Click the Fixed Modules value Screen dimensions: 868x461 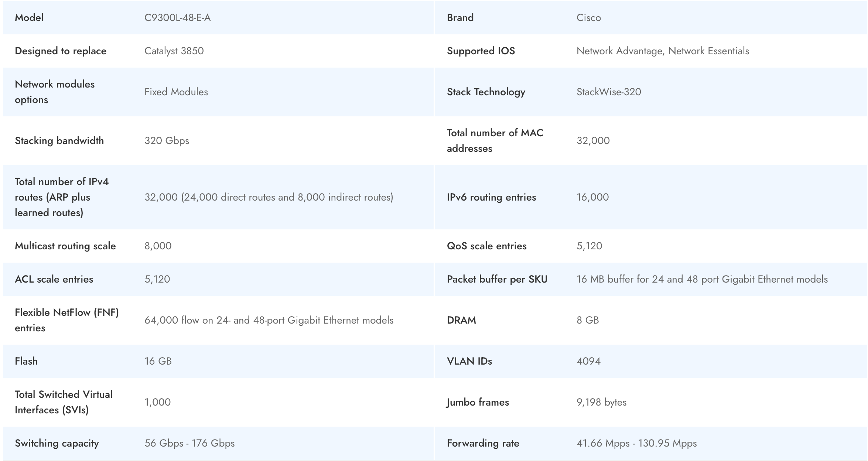click(176, 92)
